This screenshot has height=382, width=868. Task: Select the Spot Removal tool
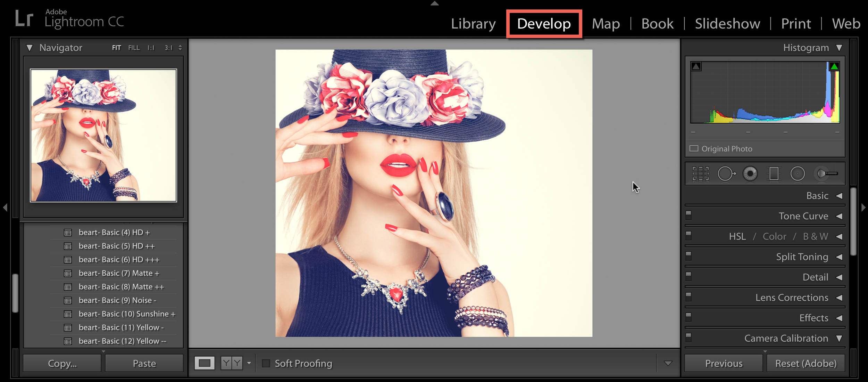pyautogui.click(x=726, y=174)
